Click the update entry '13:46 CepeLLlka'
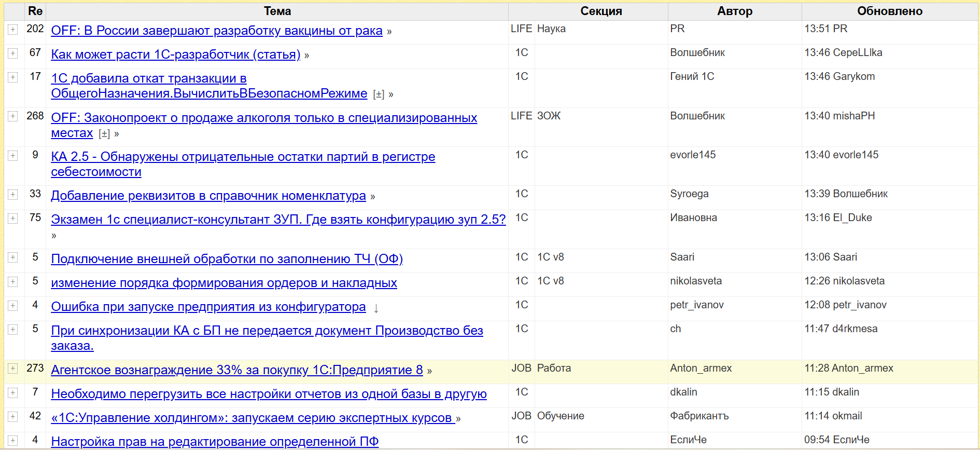 pos(843,52)
